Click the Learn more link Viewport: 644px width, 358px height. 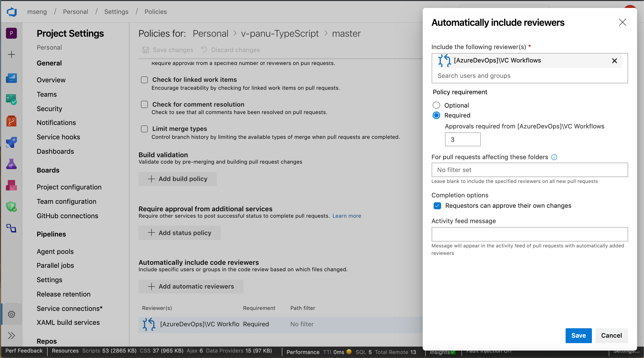pos(348,216)
